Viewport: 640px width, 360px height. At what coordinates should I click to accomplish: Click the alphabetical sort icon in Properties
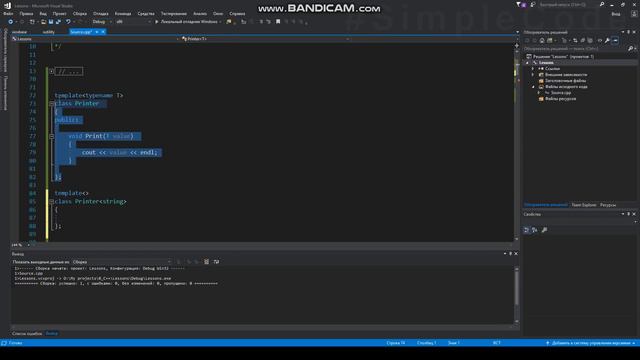535,230
